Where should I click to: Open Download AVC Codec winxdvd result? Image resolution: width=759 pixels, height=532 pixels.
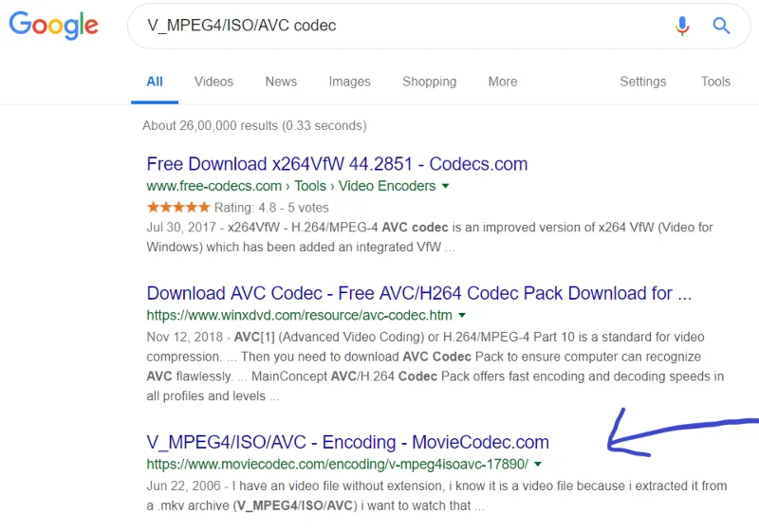419,293
